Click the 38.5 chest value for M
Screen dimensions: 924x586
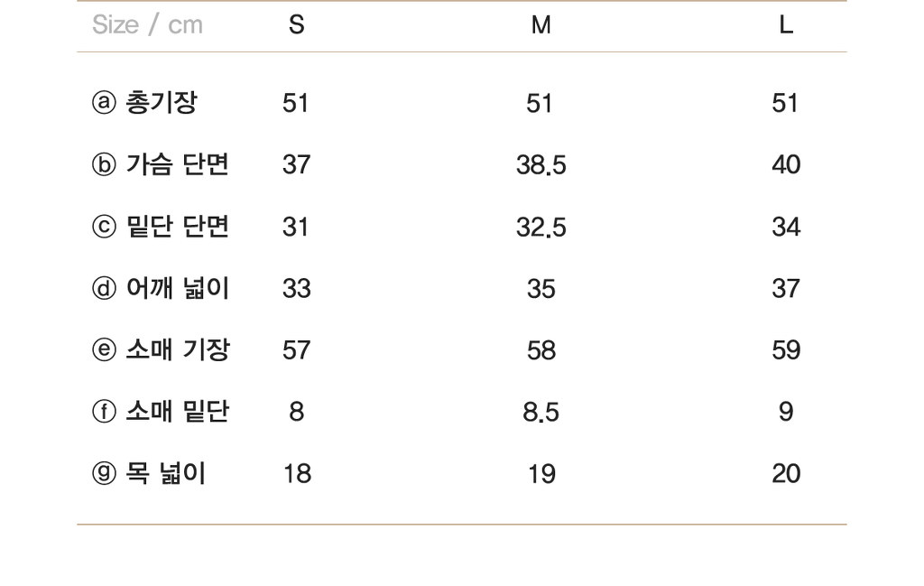[x=541, y=165]
